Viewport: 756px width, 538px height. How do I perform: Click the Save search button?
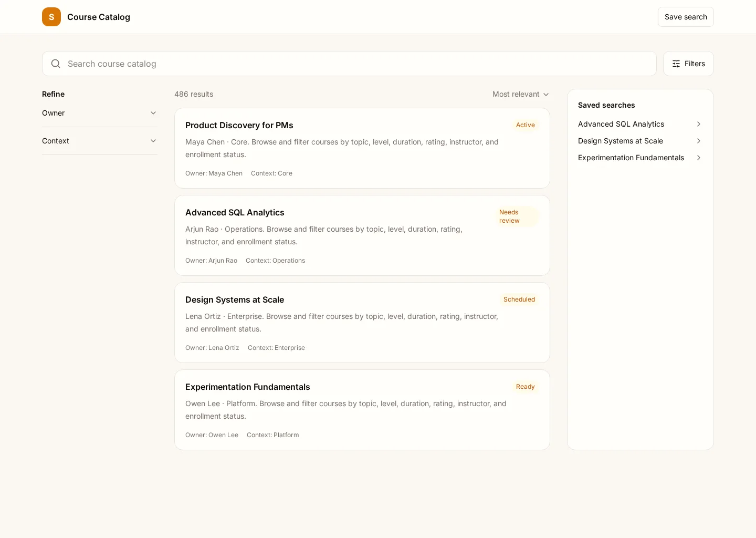point(686,17)
